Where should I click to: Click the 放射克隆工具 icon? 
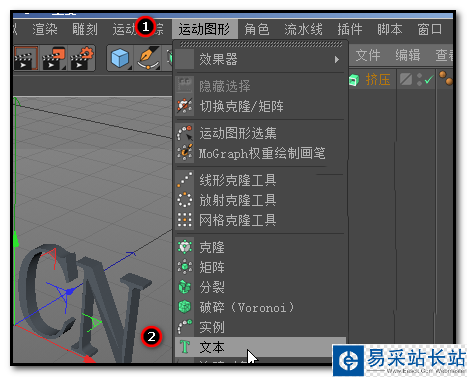pyautogui.click(x=184, y=200)
